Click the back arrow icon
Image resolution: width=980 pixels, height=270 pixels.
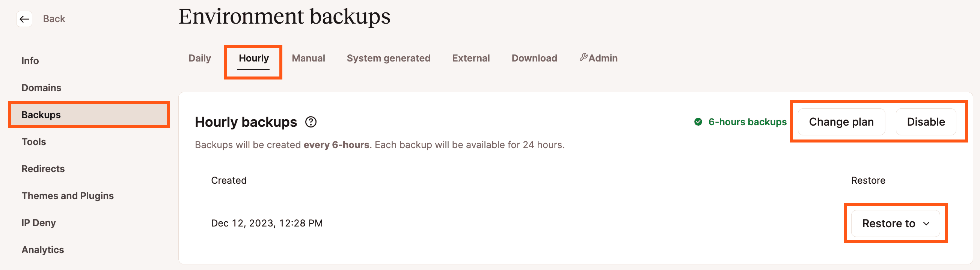point(24,19)
